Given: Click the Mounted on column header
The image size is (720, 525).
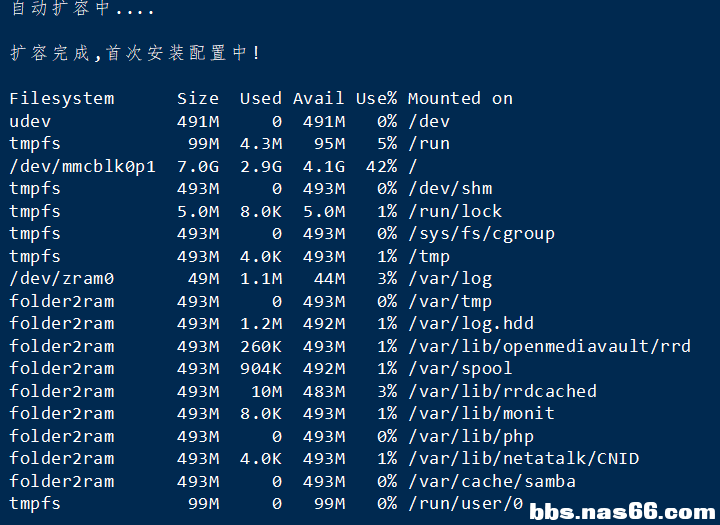Looking at the screenshot, I should (460, 98).
